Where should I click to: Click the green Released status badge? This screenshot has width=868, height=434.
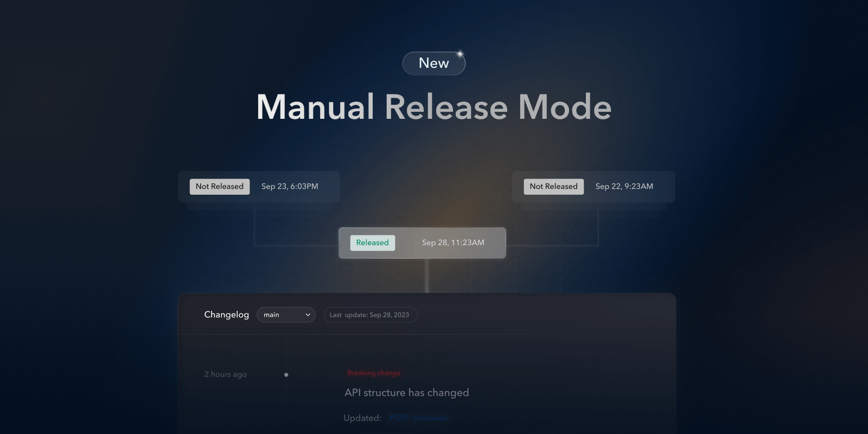click(x=372, y=242)
